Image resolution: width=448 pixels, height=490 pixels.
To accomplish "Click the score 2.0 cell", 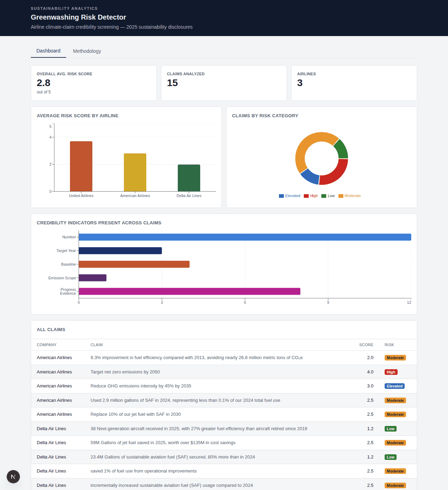I will point(370,358).
